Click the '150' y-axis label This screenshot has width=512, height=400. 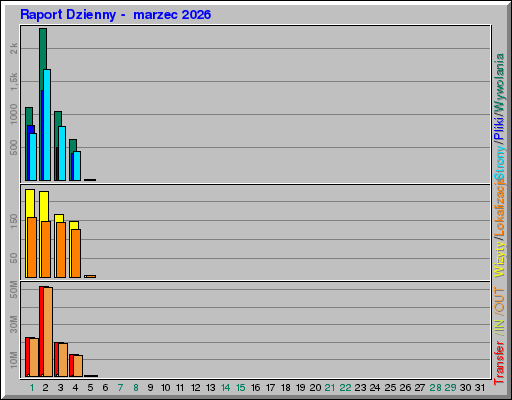[14, 221]
